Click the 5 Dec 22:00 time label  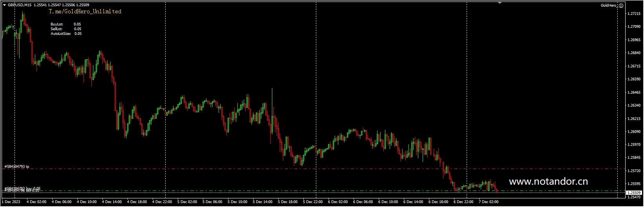click(313, 202)
